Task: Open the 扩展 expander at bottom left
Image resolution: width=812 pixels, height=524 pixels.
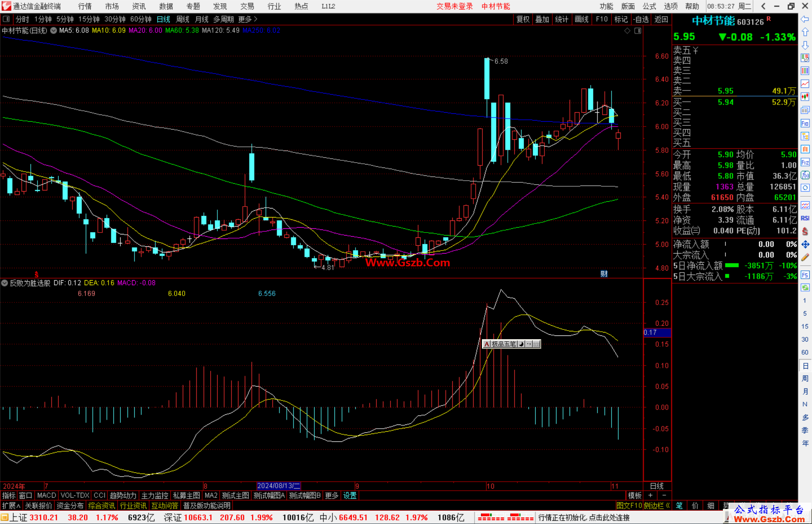Action: pos(11,506)
